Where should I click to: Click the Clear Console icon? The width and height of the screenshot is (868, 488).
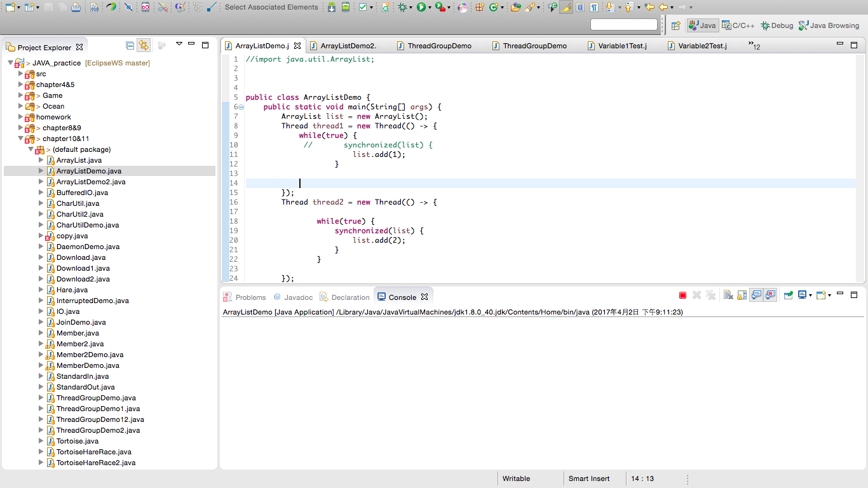[x=728, y=295]
